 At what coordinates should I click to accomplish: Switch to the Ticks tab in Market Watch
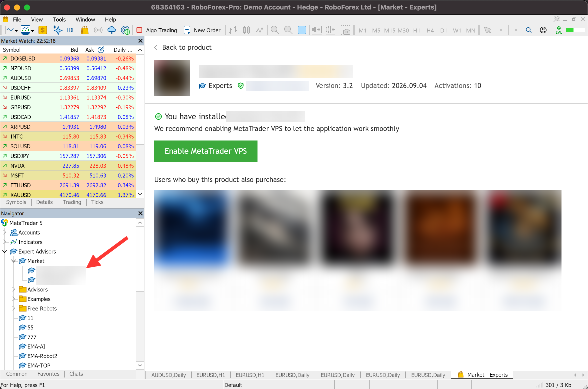coord(97,202)
